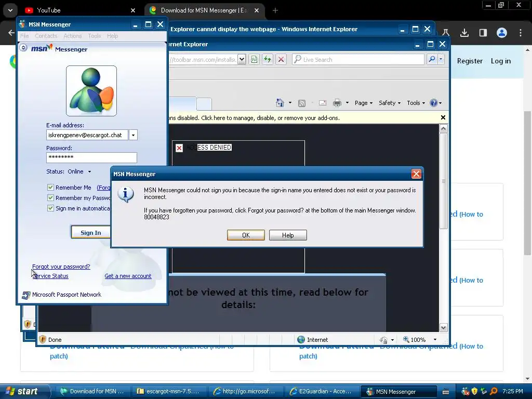Open the Tools menu in MSN Messenger
Image resolution: width=532 pixels, height=399 pixels.
(x=95, y=36)
